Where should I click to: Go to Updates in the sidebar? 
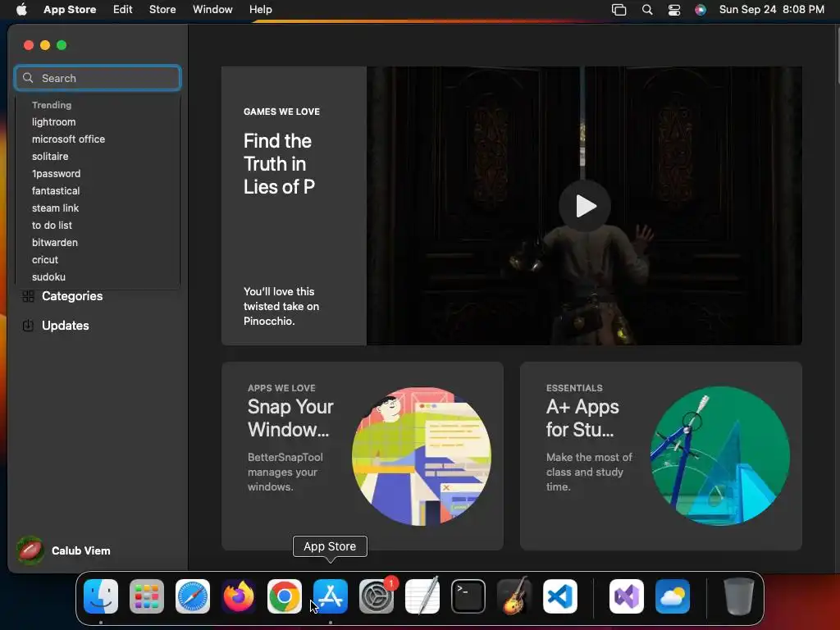(x=66, y=326)
